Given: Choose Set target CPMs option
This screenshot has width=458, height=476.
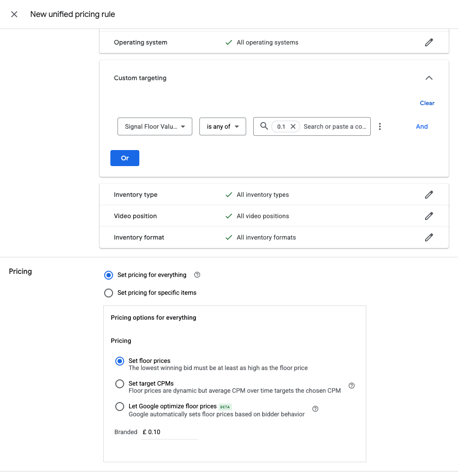Looking at the screenshot, I should (x=120, y=384).
